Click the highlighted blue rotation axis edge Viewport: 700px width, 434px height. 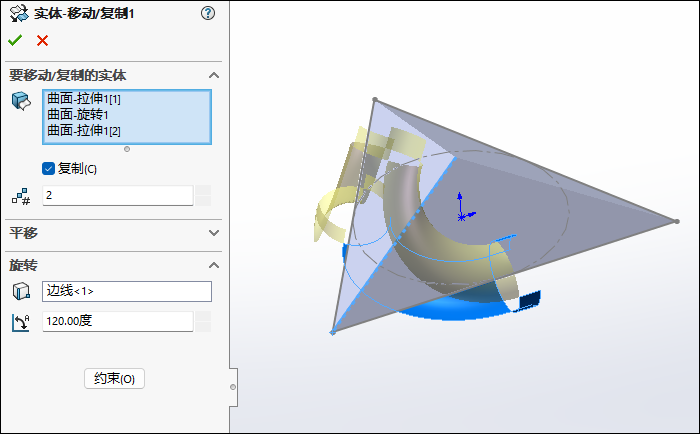(394, 245)
